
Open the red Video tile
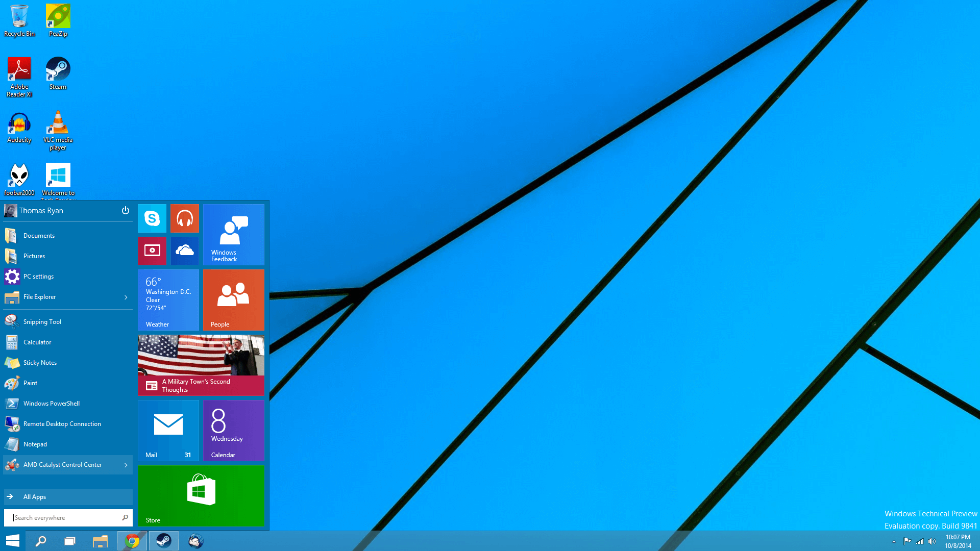tap(152, 251)
